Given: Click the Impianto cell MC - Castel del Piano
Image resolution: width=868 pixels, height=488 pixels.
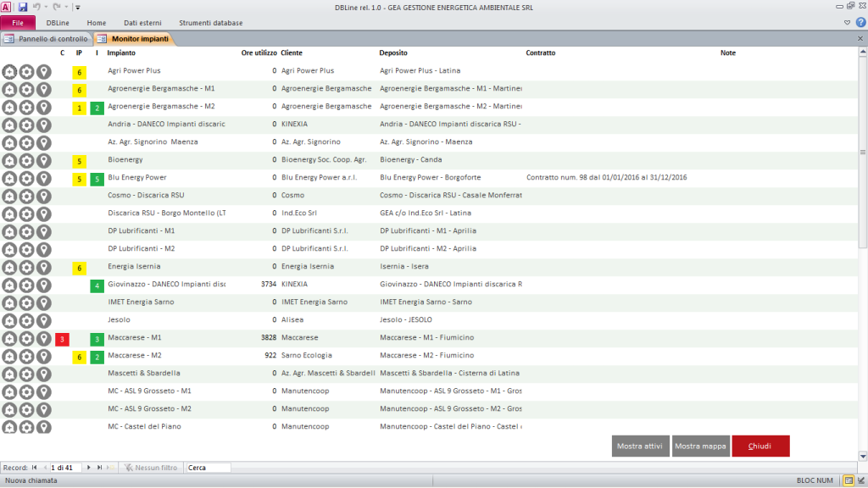Looking at the screenshot, I should tap(144, 427).
